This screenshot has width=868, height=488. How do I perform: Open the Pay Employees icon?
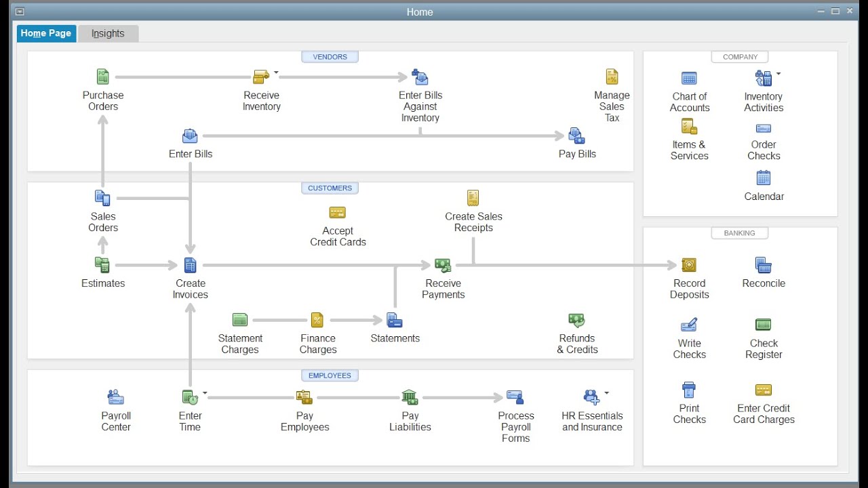304,397
